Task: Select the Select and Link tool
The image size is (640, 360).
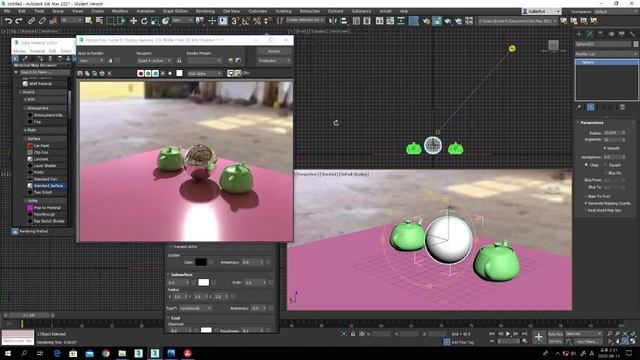Action: click(x=31, y=21)
